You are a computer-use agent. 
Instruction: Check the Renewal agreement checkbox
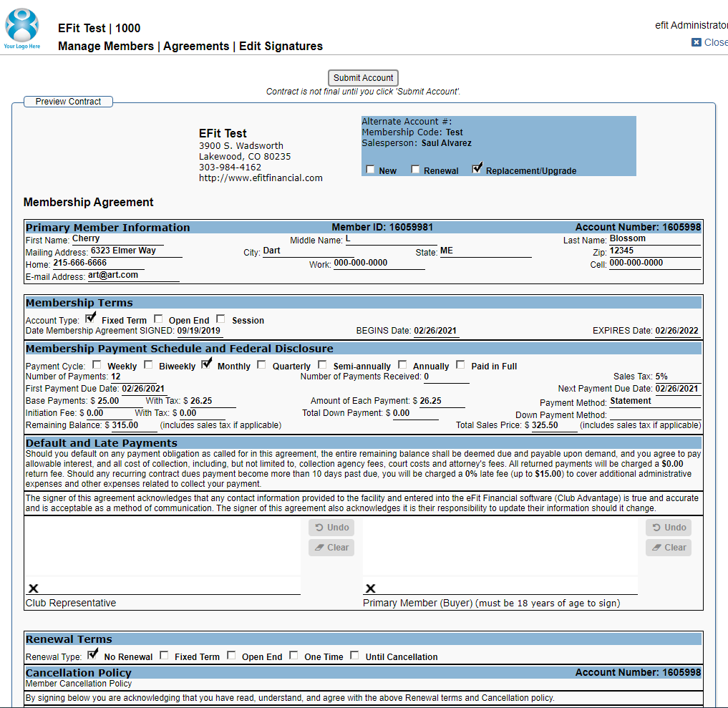pos(415,170)
